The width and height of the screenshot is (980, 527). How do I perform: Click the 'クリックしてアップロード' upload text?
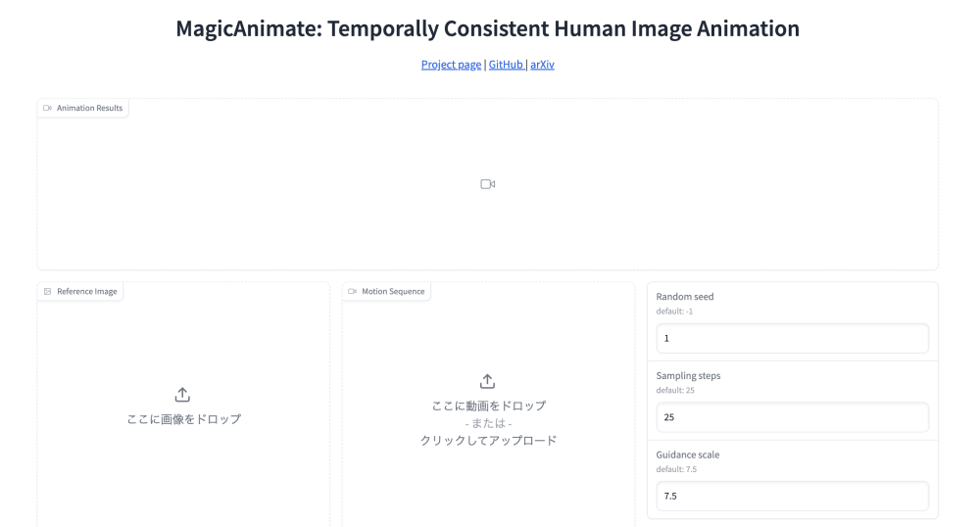tap(488, 440)
